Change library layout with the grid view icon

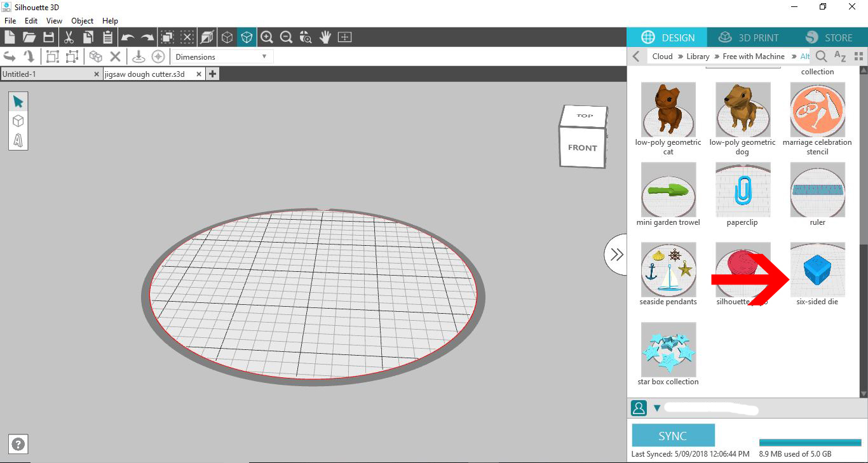pyautogui.click(x=859, y=57)
